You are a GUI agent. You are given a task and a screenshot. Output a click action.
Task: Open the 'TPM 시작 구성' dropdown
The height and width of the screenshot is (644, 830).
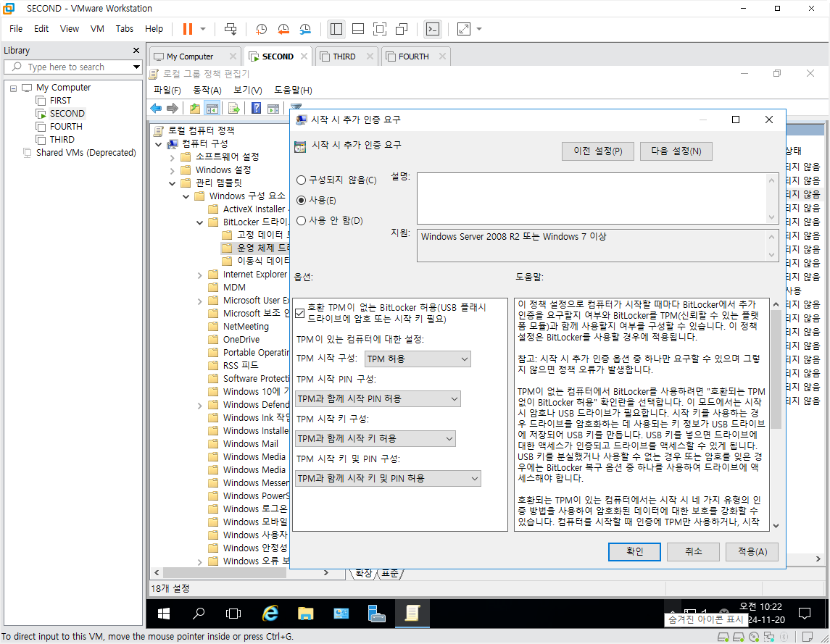418,359
